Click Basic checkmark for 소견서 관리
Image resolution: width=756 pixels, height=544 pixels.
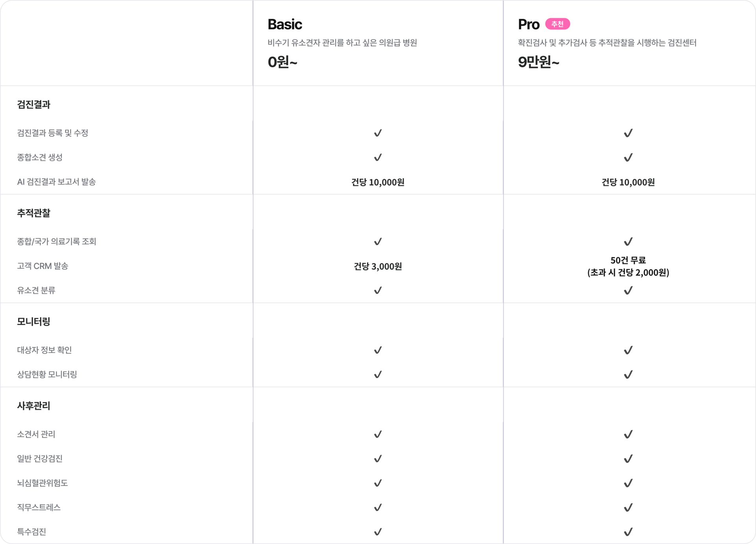378,434
